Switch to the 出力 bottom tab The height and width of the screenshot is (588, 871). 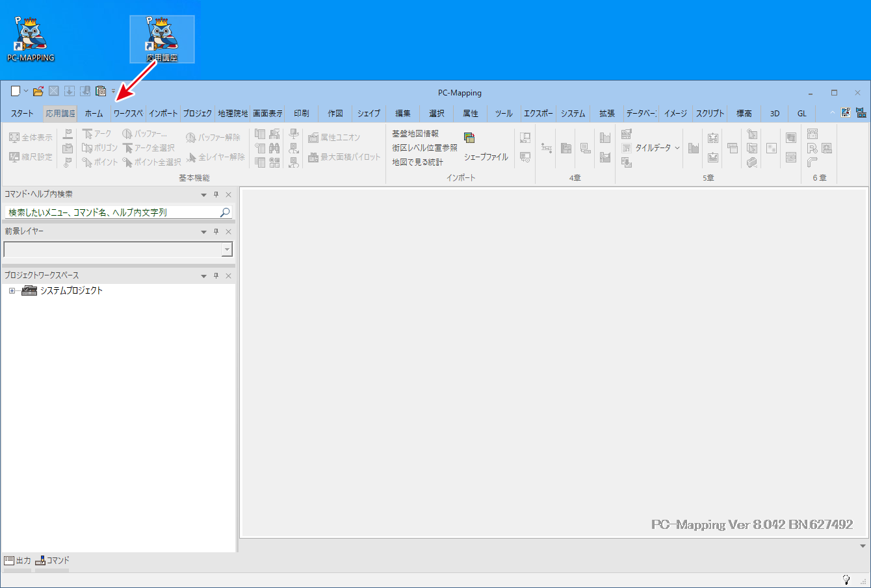(x=18, y=560)
